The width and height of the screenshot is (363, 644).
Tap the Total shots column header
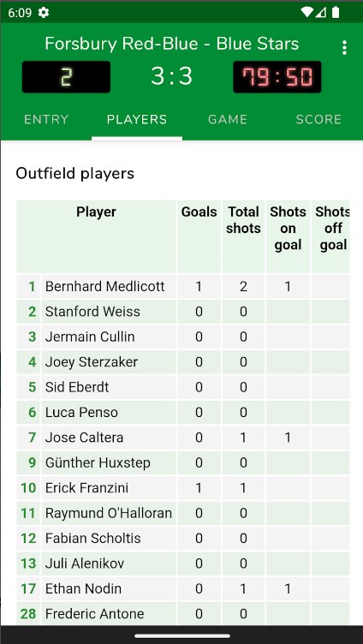pos(243,220)
